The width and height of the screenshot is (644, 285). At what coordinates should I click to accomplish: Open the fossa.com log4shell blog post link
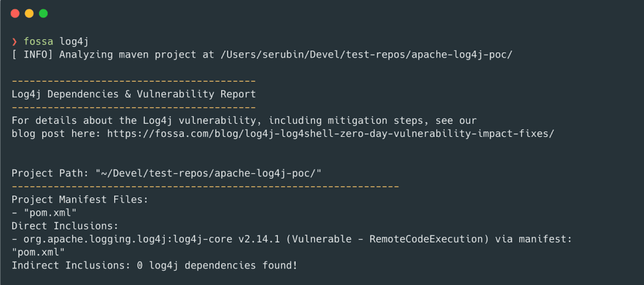(x=330, y=134)
